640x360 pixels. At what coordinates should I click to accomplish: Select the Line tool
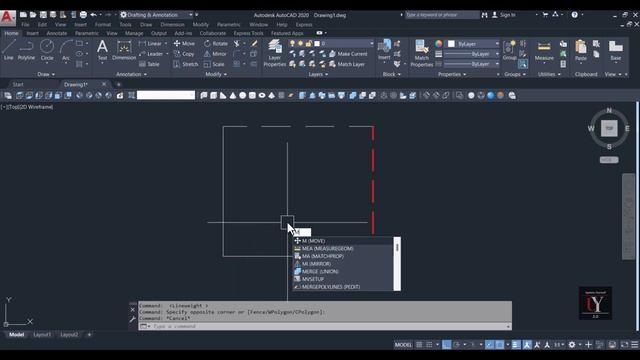click(x=9, y=50)
